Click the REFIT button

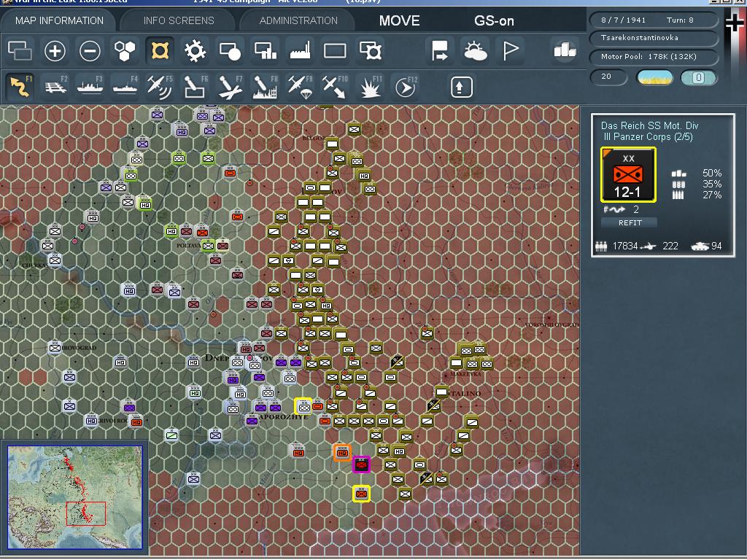click(x=630, y=222)
